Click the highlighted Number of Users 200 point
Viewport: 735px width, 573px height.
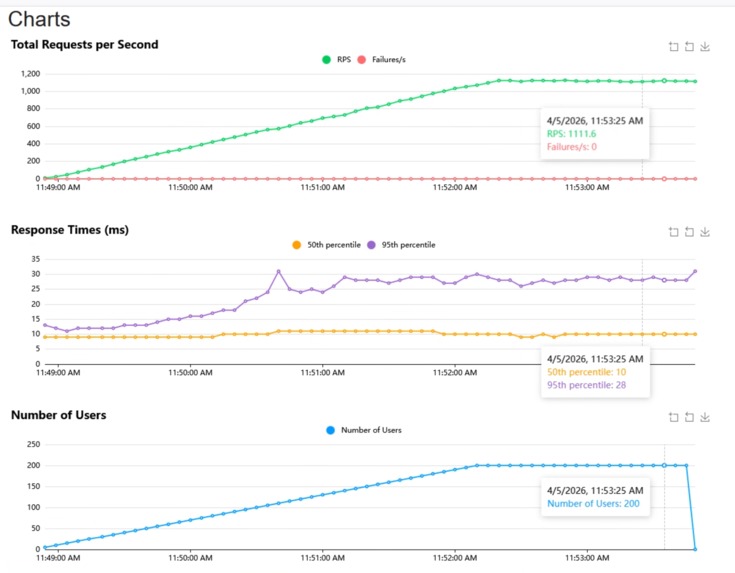pos(664,465)
